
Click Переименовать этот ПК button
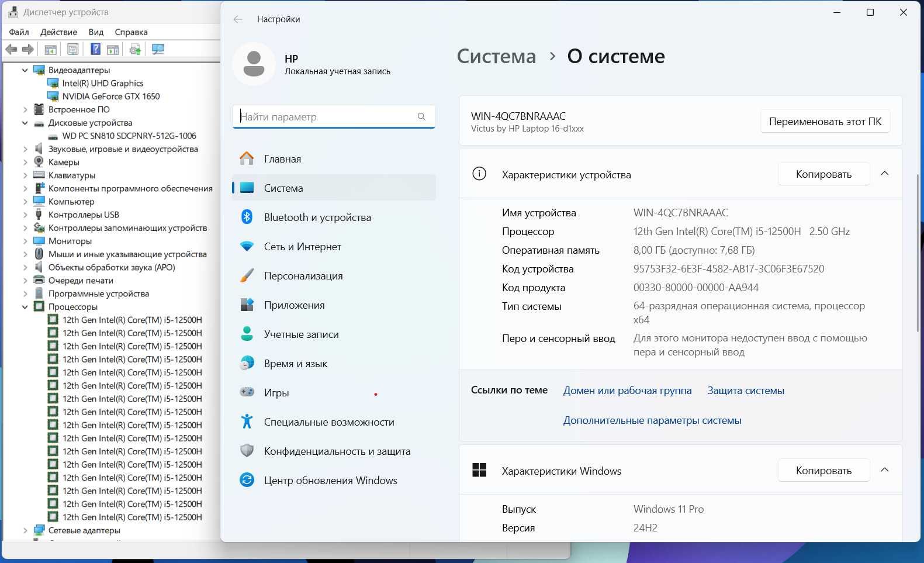[x=825, y=122]
